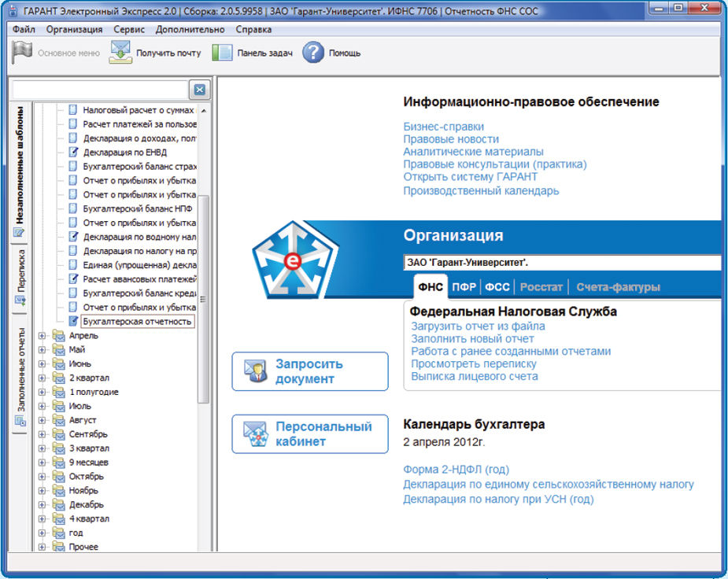Open the Сервис menu
This screenshot has height=579, width=728.
(x=128, y=29)
